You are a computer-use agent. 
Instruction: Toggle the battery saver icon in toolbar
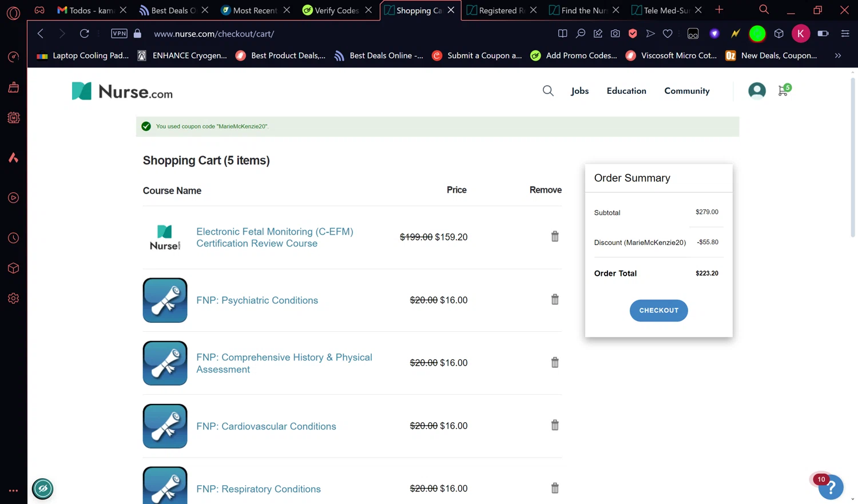click(x=823, y=34)
